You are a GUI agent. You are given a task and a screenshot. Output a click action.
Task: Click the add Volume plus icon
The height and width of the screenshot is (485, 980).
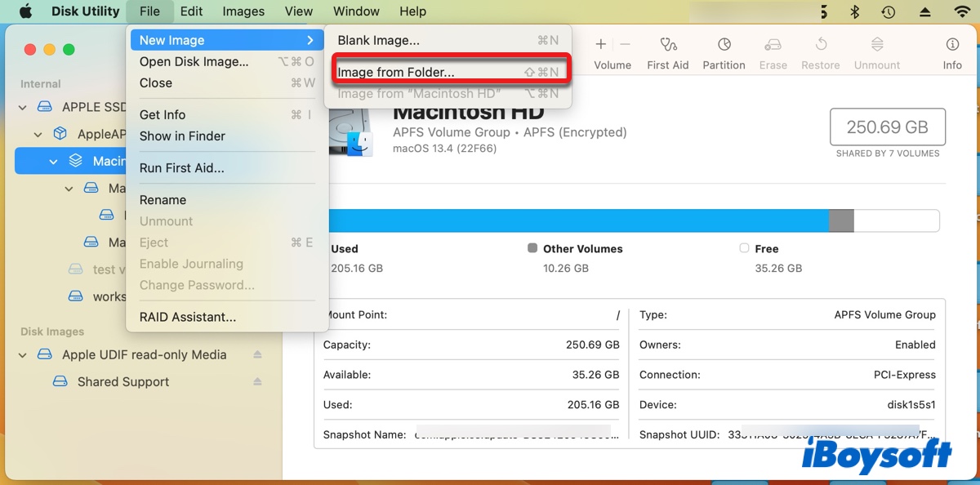coord(600,43)
